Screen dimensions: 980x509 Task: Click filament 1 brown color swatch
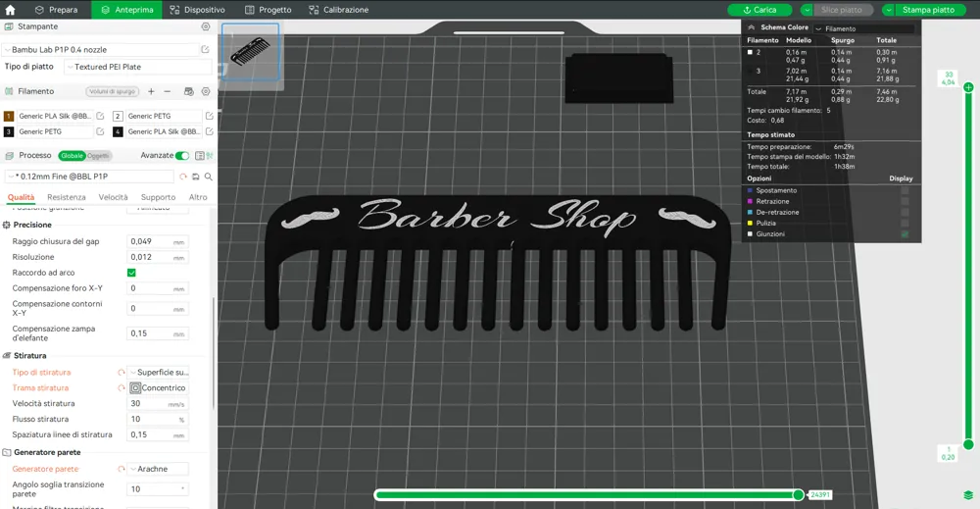[9, 116]
